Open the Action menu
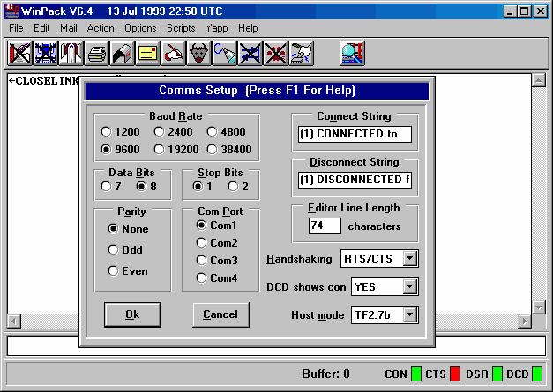The image size is (553, 392). (x=101, y=28)
